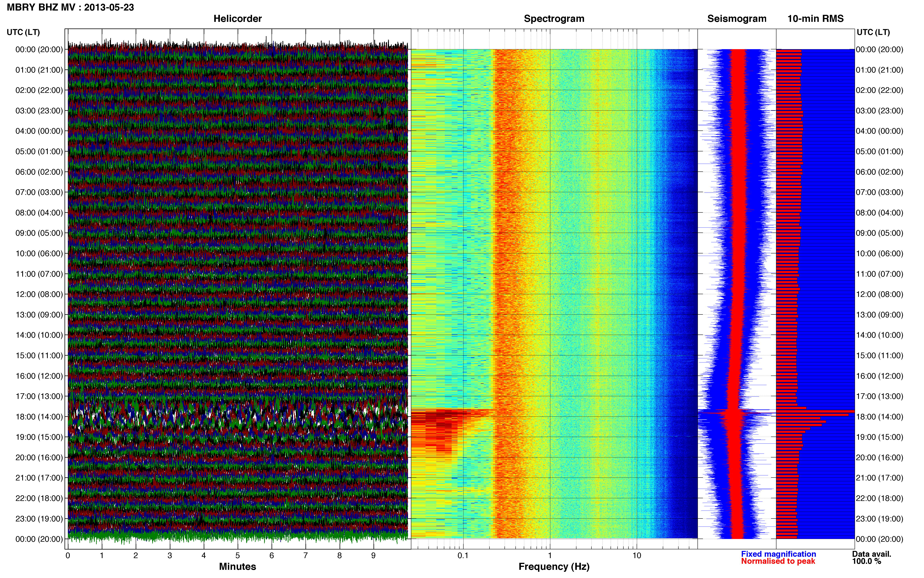Click the left '01:00 (21:00)' time label
924x578 pixels.
click(39, 70)
